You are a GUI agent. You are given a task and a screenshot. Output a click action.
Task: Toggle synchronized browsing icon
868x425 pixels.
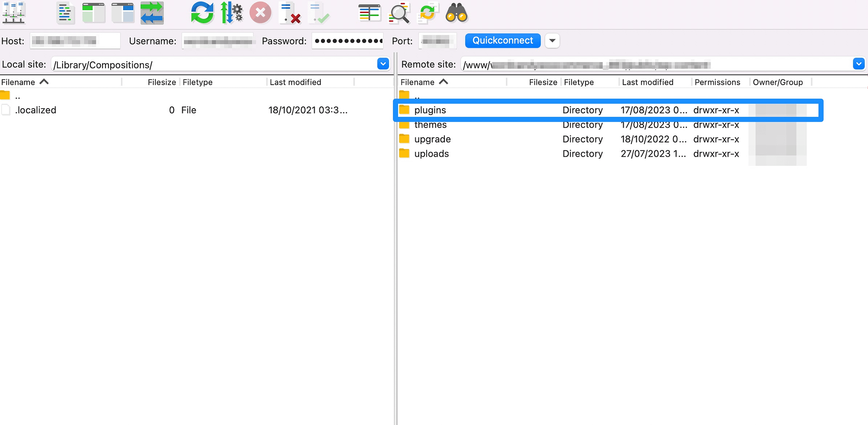pos(427,13)
